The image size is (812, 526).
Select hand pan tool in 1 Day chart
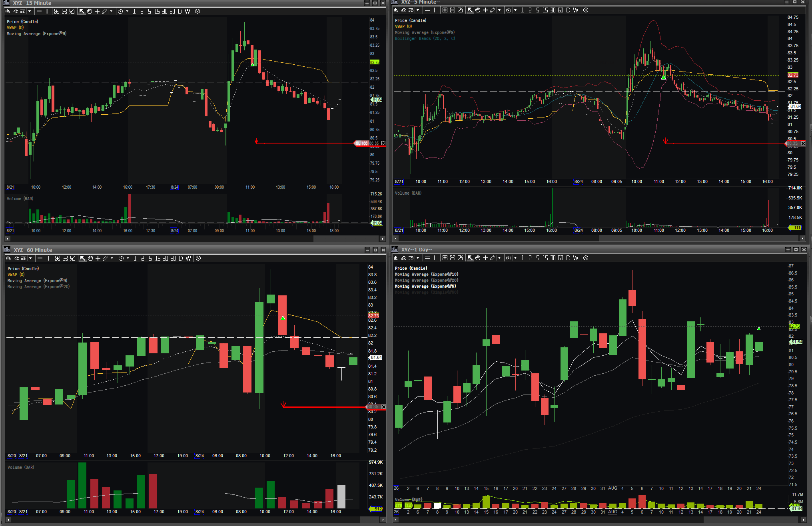click(478, 258)
